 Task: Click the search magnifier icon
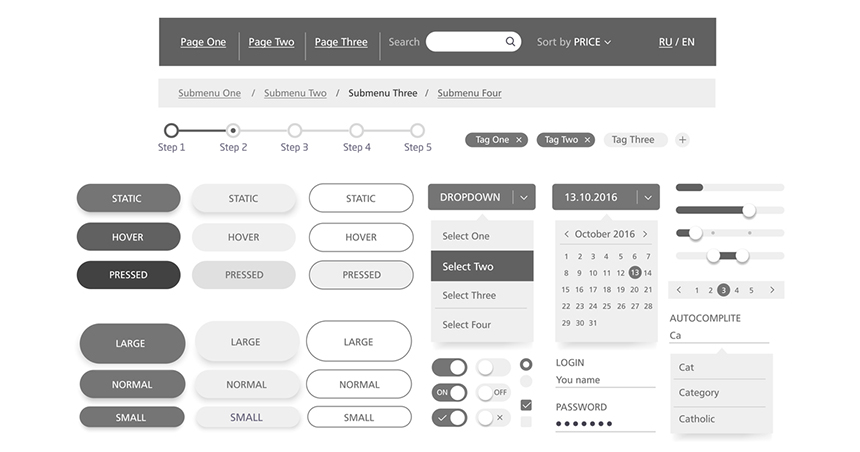pos(510,42)
